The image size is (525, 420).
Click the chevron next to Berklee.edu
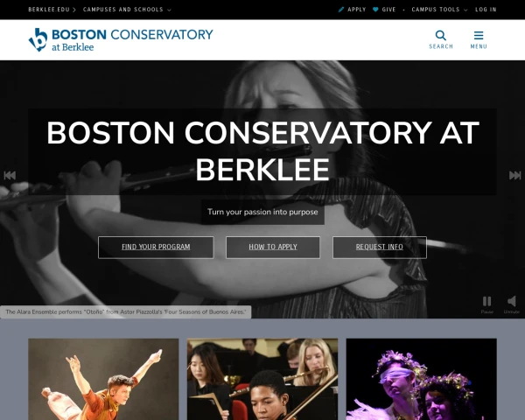pos(74,10)
